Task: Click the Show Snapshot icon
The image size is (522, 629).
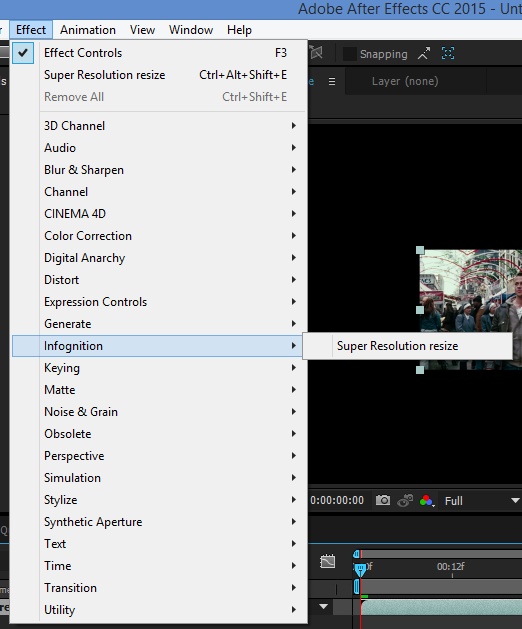Action: point(405,500)
